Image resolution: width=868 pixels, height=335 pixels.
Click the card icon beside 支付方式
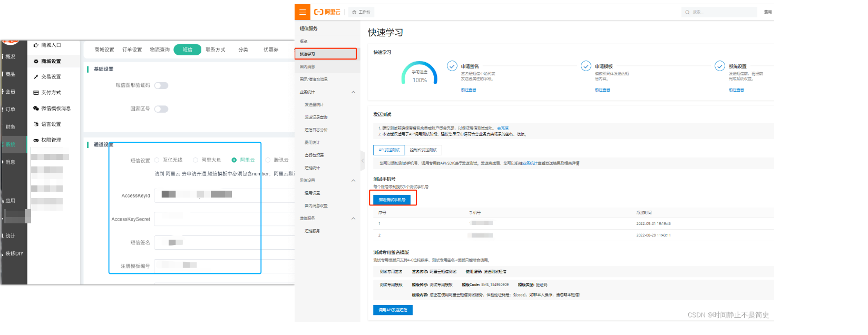[x=36, y=93]
